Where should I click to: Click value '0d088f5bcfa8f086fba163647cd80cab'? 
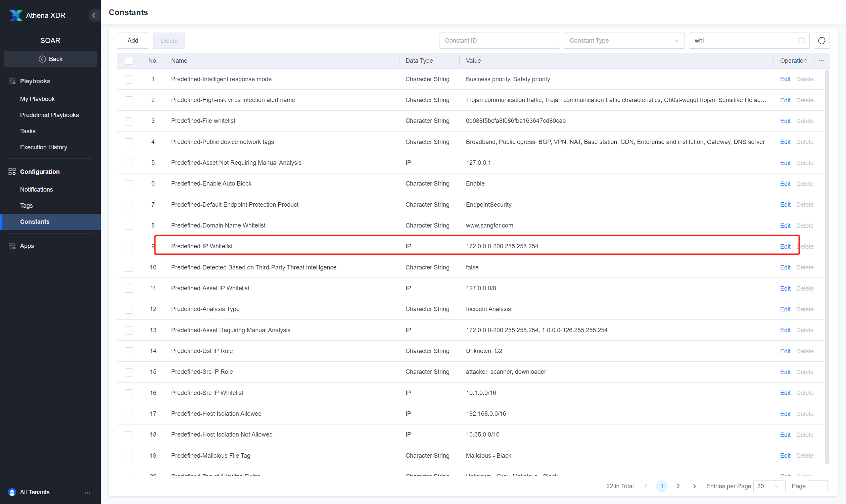pos(515,121)
